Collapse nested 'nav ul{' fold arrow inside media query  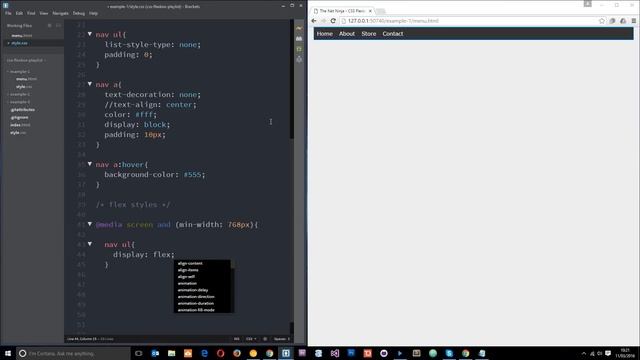(x=90, y=244)
